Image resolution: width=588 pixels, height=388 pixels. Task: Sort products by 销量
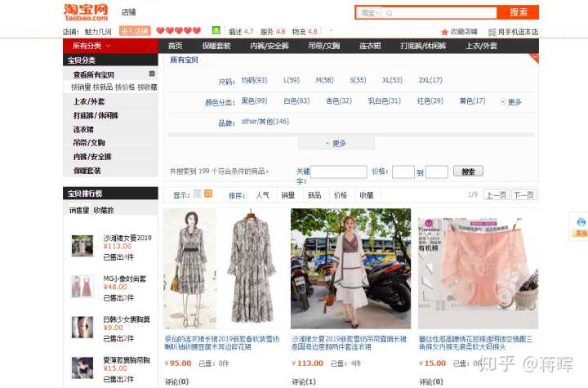[x=288, y=195]
